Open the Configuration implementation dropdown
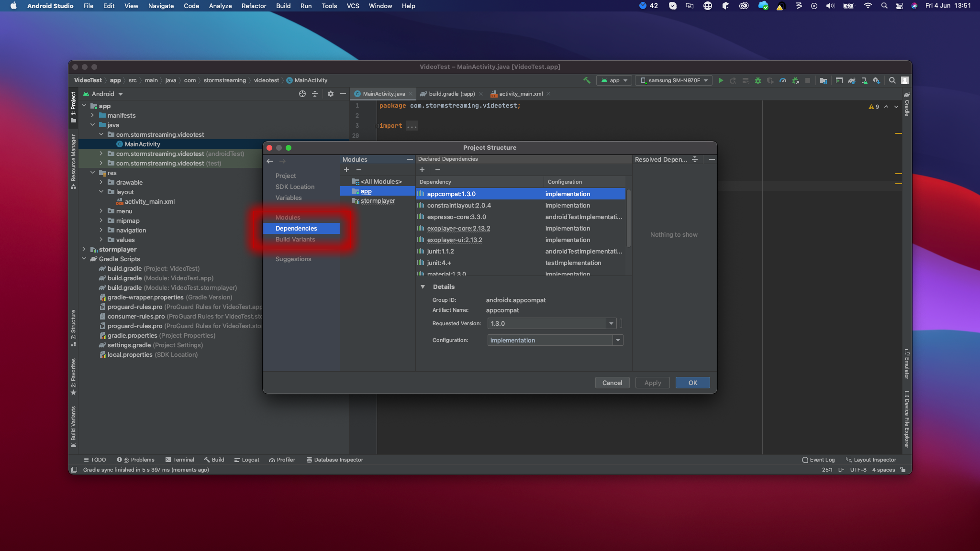980x551 pixels. 618,341
